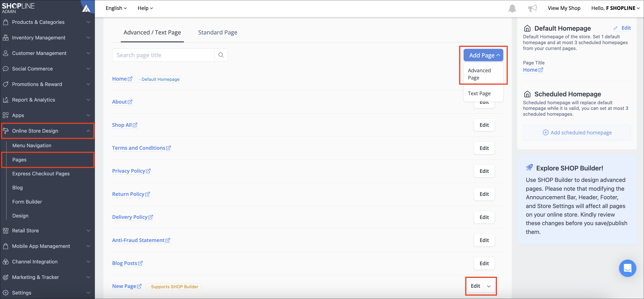Open external link icon next to Shop All

click(x=135, y=125)
